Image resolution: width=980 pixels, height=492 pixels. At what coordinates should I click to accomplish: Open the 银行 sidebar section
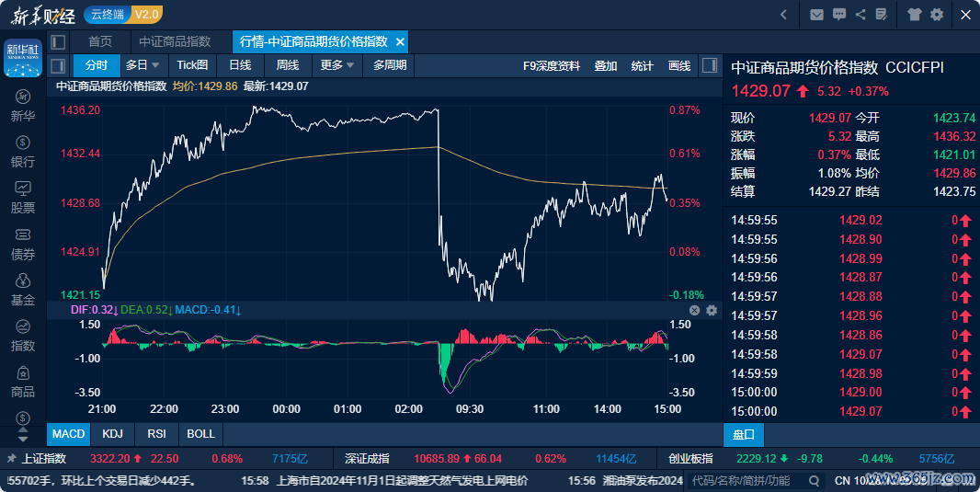[x=22, y=152]
